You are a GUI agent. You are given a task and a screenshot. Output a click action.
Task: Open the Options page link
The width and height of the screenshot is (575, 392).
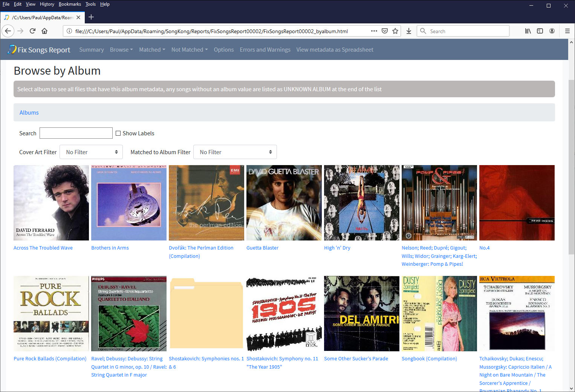[x=224, y=49]
